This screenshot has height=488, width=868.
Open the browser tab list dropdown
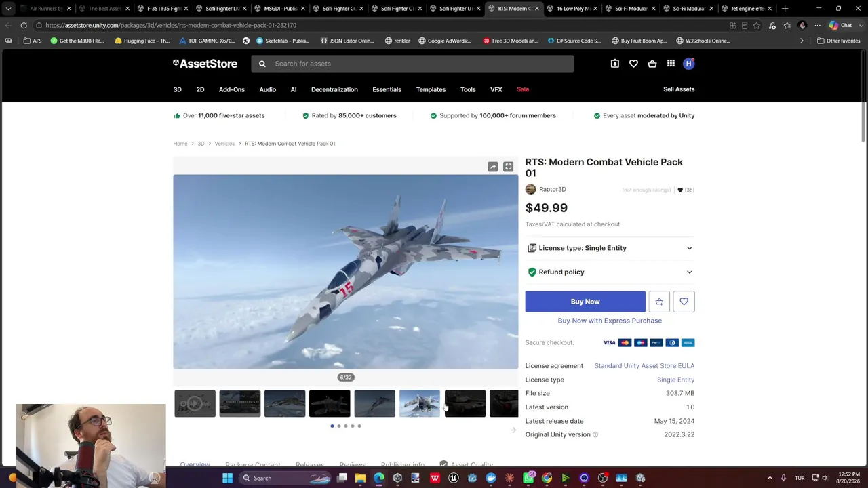[x=8, y=9]
